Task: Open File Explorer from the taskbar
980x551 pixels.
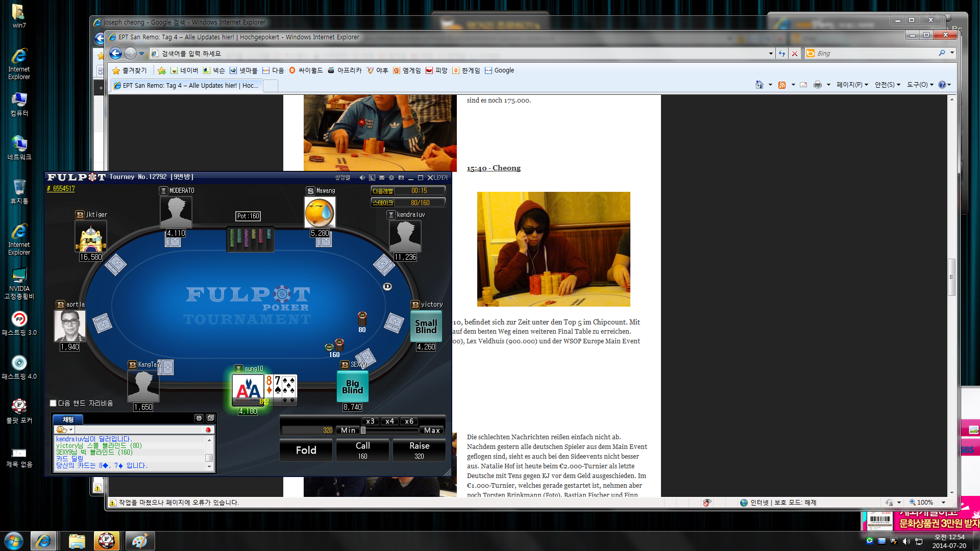Action: tap(77, 540)
